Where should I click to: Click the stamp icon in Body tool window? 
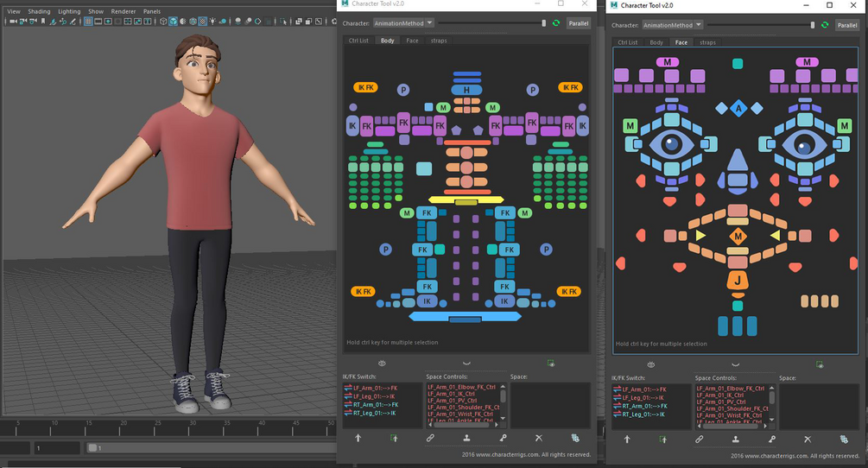pyautogui.click(x=466, y=438)
